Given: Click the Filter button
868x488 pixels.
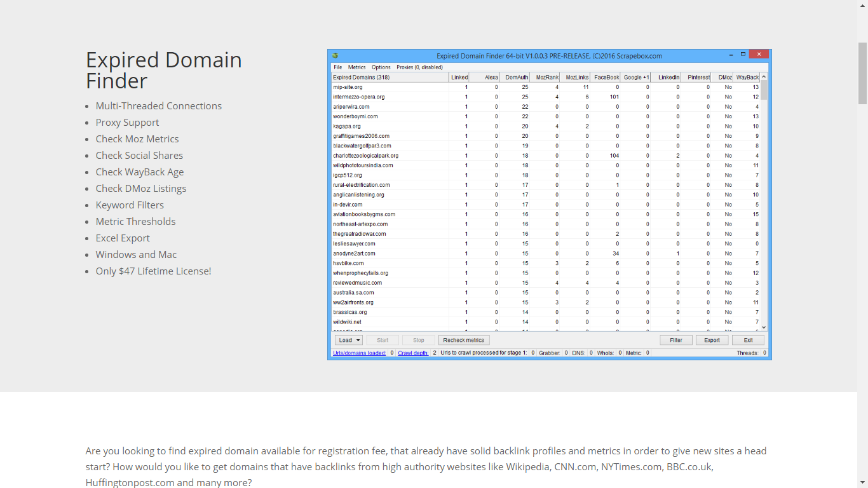Looking at the screenshot, I should (x=676, y=340).
